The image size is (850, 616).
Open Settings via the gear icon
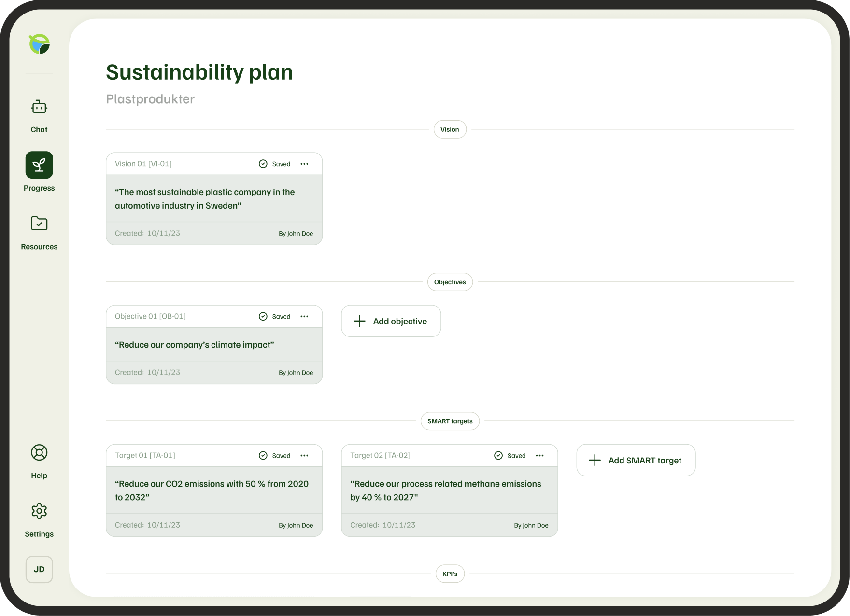click(39, 511)
